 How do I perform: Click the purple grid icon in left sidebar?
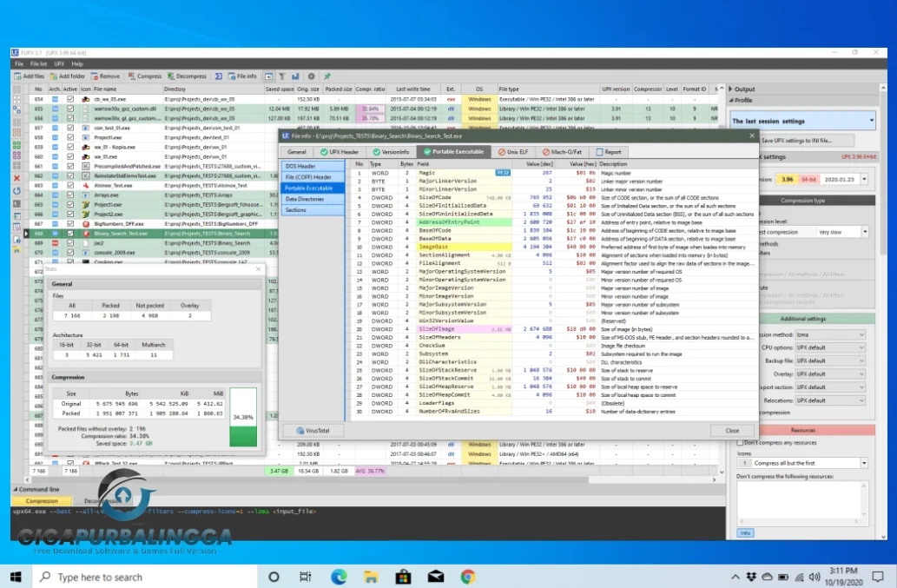[x=16, y=155]
